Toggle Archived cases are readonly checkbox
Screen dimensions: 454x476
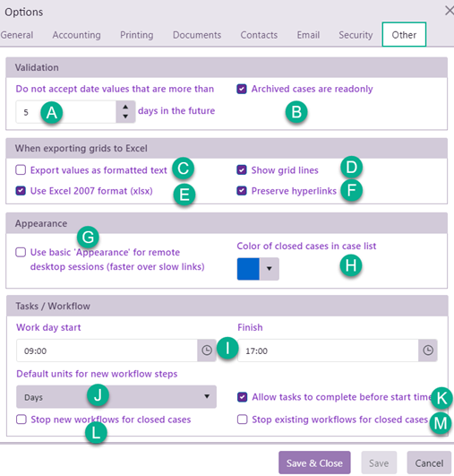pyautogui.click(x=242, y=89)
